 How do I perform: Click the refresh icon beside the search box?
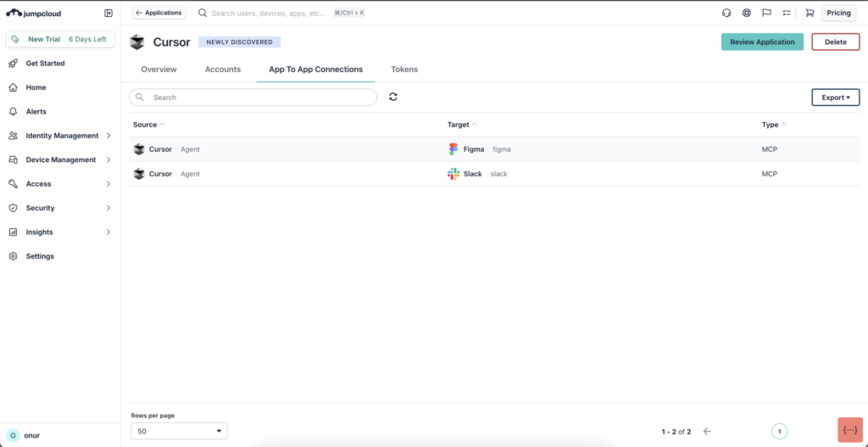tap(393, 97)
